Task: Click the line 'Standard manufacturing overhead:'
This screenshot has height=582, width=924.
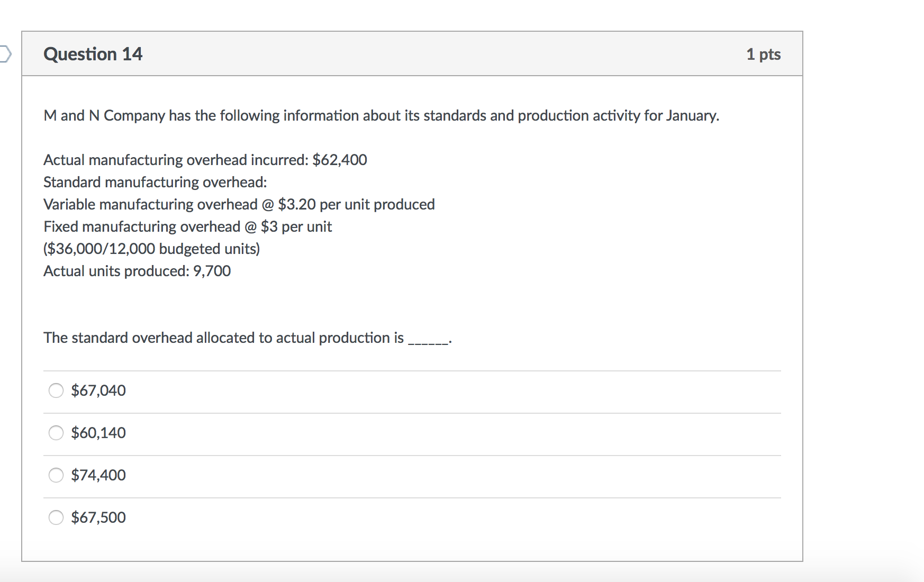Action: click(x=155, y=182)
